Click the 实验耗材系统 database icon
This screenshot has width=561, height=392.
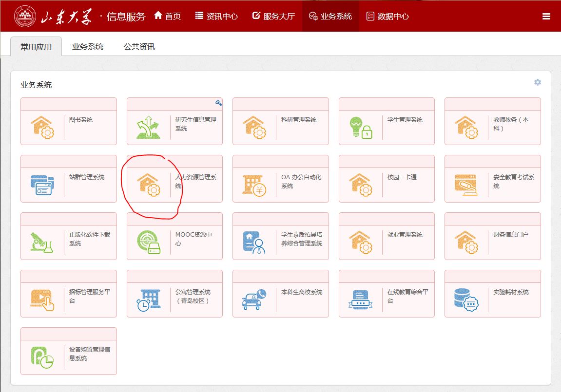point(466,299)
